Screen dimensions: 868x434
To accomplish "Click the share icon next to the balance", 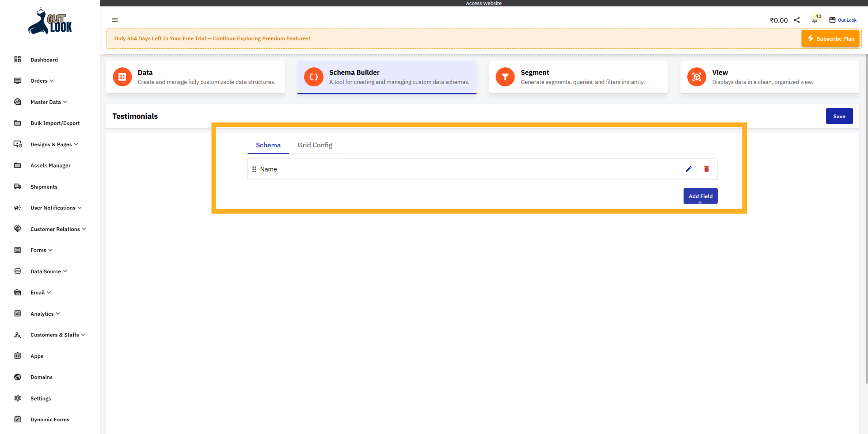I will [797, 20].
